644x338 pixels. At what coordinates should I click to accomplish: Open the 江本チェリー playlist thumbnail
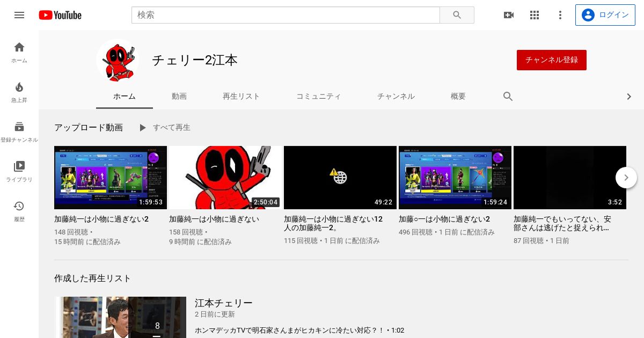click(120, 317)
